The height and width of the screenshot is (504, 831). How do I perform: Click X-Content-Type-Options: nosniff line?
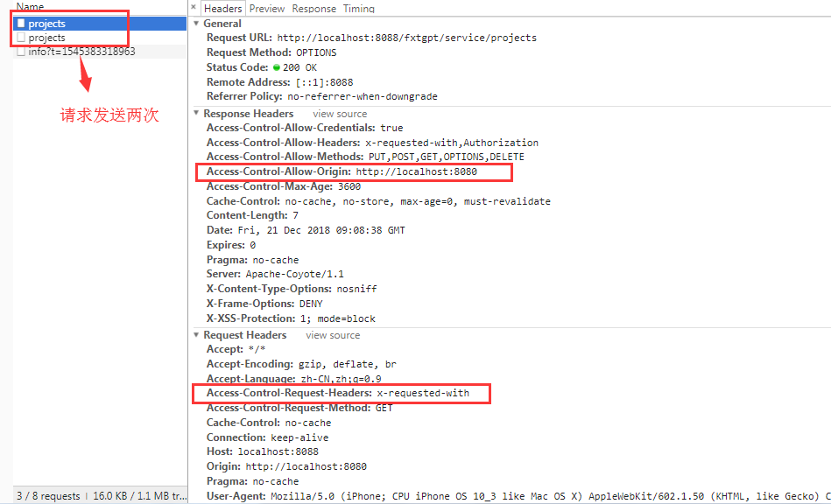292,289
